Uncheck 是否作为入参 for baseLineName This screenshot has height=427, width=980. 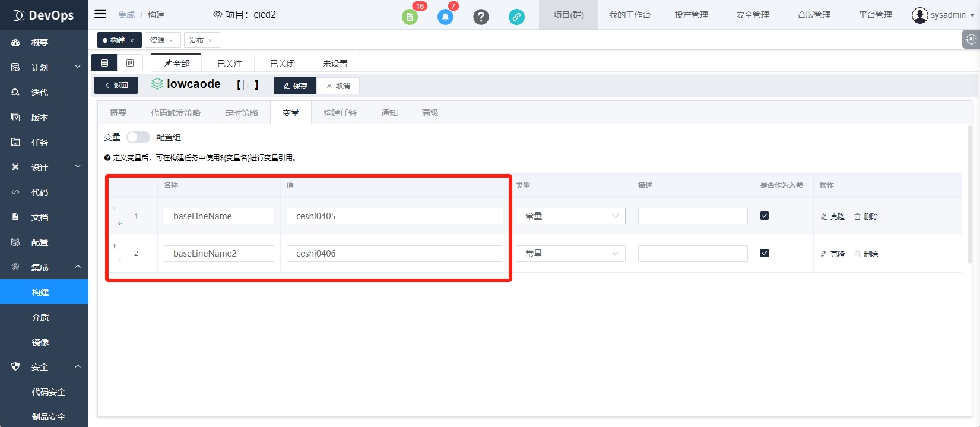pyautogui.click(x=765, y=216)
